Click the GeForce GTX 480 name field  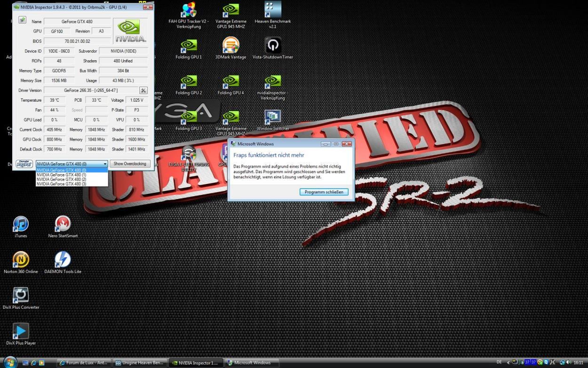(x=77, y=22)
